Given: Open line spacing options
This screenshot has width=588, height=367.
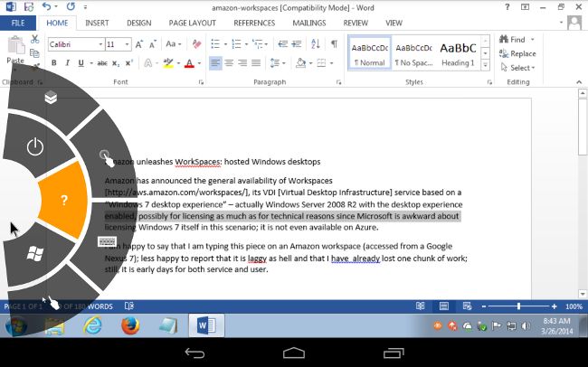Looking at the screenshot, I should pos(278,63).
